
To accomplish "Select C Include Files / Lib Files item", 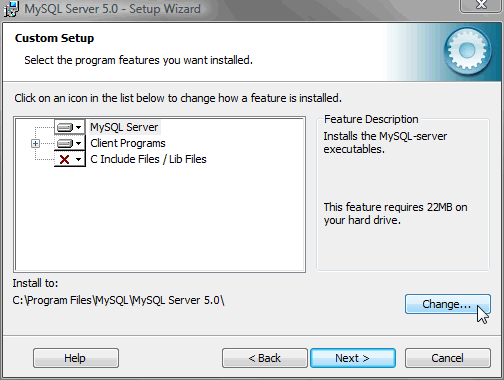I will tap(148, 159).
